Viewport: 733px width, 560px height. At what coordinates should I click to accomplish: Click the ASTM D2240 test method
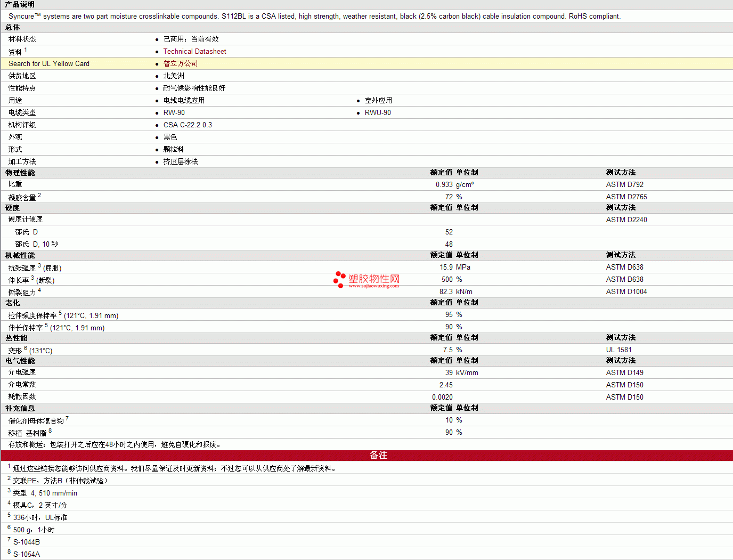(x=626, y=220)
